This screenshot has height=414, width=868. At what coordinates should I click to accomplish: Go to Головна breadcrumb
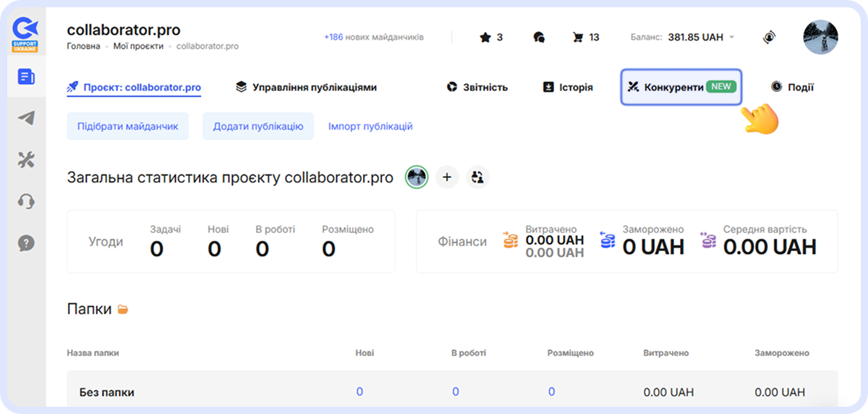(83, 46)
